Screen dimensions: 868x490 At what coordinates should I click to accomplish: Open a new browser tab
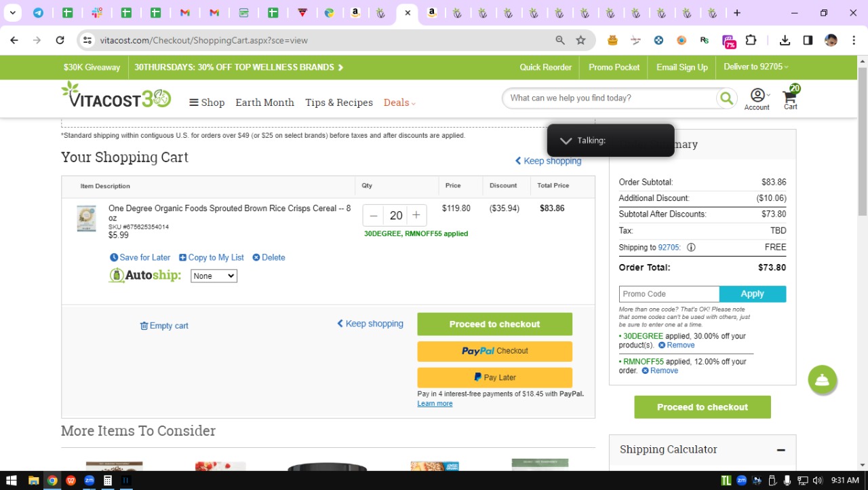pos(737,13)
